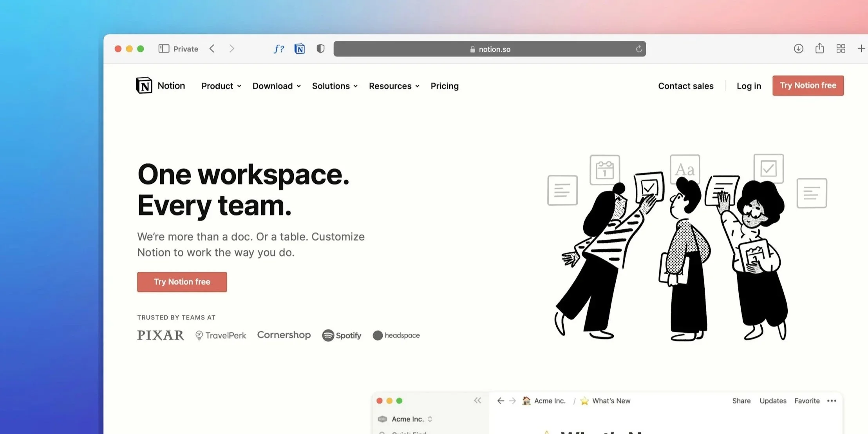Collapse sidebar with double chevron icon
868x434 pixels.
coord(477,400)
